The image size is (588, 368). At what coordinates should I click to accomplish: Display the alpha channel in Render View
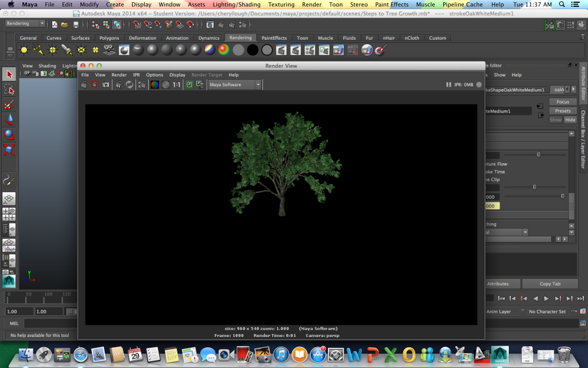click(x=165, y=84)
